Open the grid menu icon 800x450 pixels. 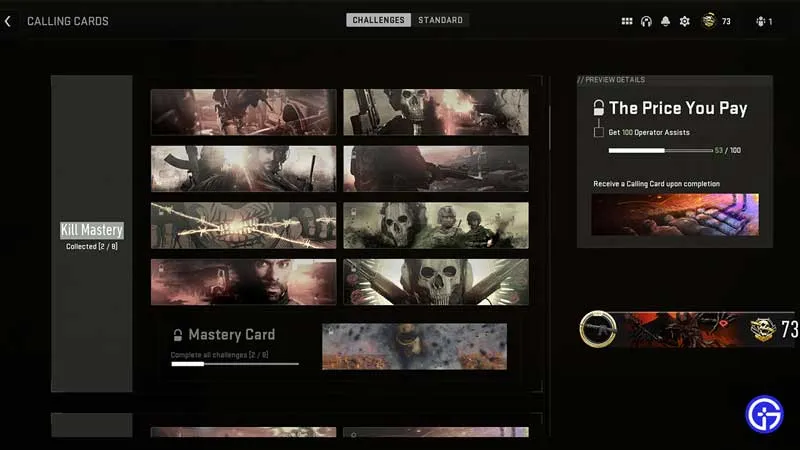[x=627, y=21]
